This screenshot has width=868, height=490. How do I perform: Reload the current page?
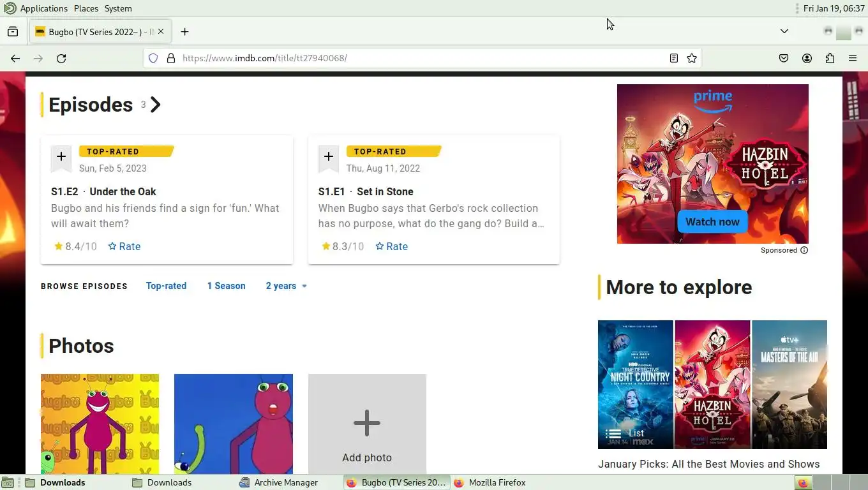pyautogui.click(x=61, y=58)
